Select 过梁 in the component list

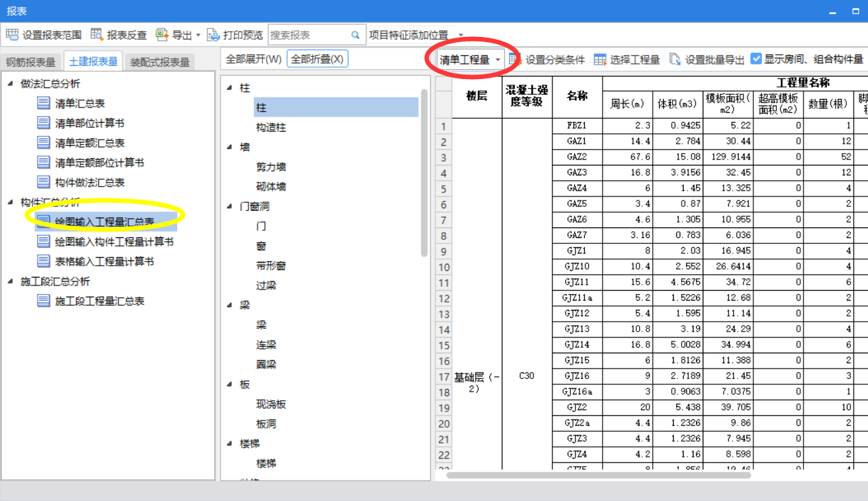(266, 285)
